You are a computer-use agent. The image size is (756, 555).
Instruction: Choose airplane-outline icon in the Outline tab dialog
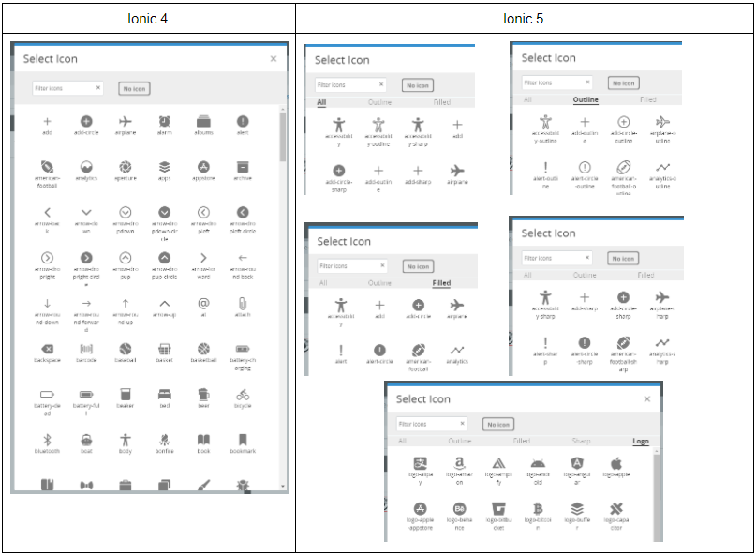tap(662, 122)
